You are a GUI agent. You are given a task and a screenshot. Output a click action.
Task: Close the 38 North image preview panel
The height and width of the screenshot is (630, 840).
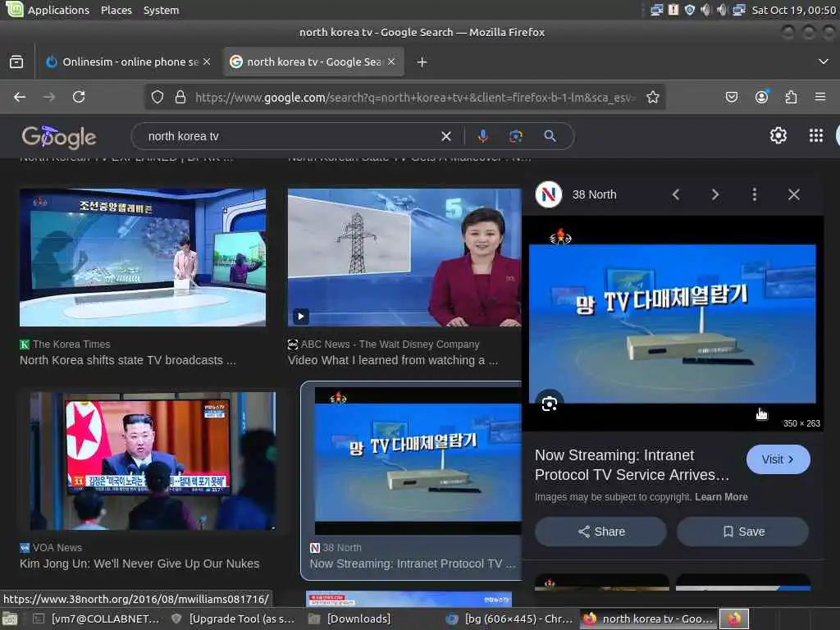coord(794,194)
